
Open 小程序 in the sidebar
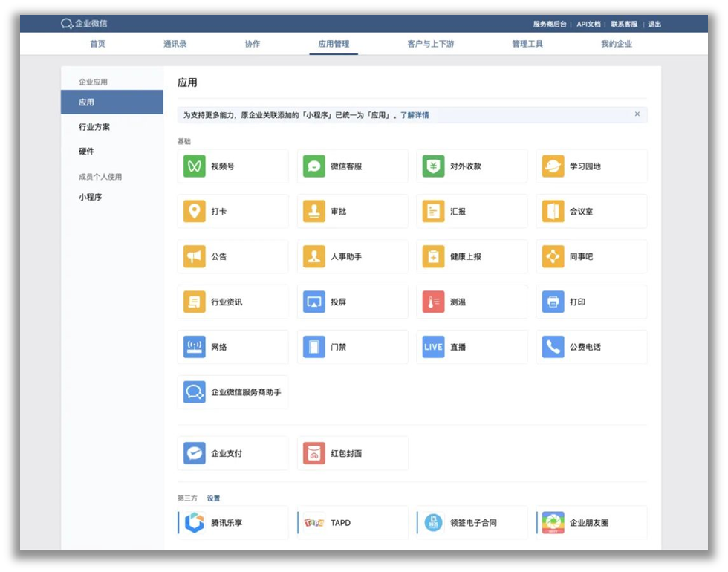click(x=91, y=198)
